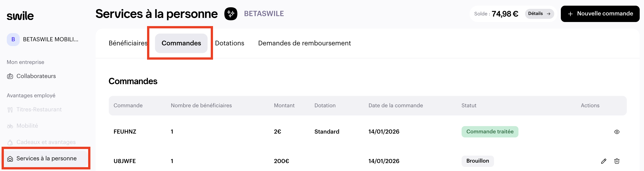Screen dimensions: 644x171
Task: Click the BETASWILE MOBILI... company avatar
Action: click(x=13, y=39)
